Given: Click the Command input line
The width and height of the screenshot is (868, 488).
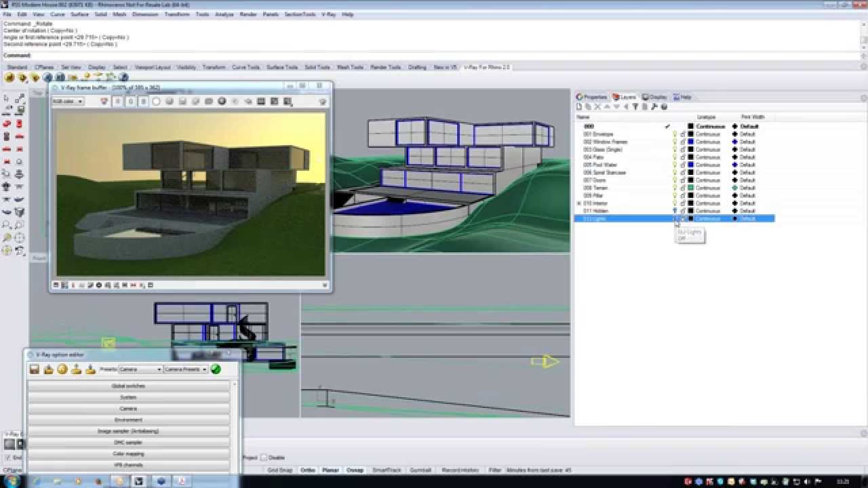Looking at the screenshot, I should (431, 56).
